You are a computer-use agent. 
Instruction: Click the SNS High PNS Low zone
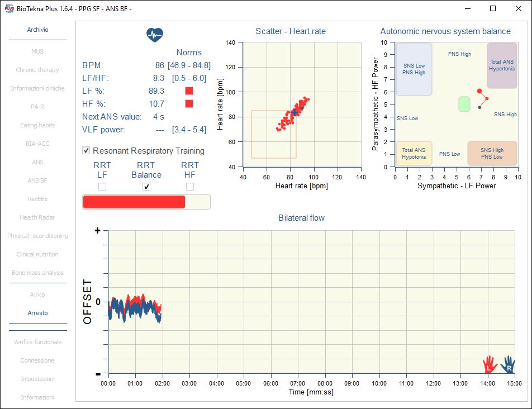click(492, 153)
